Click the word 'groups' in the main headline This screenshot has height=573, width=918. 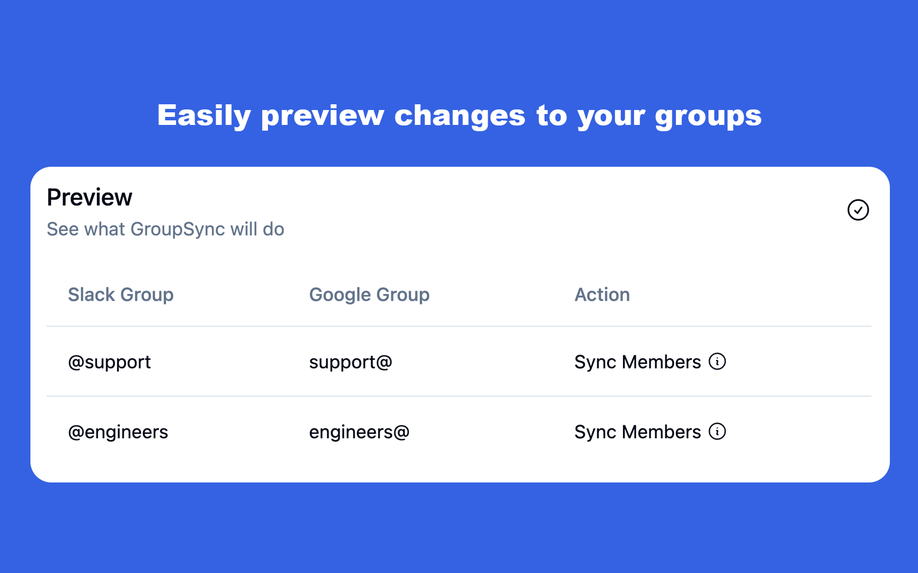click(x=708, y=116)
